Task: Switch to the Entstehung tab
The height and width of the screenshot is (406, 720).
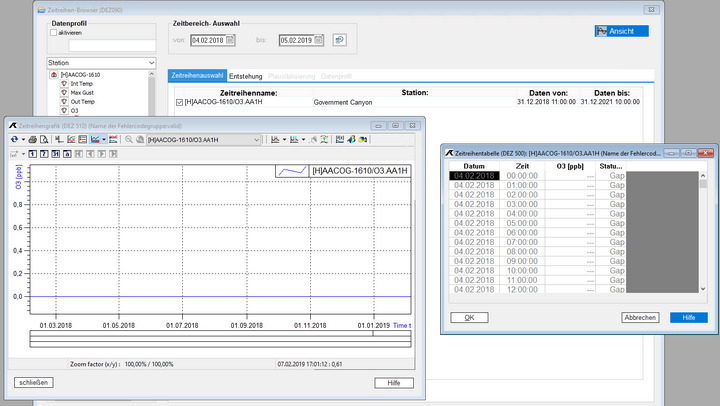Action: point(245,76)
